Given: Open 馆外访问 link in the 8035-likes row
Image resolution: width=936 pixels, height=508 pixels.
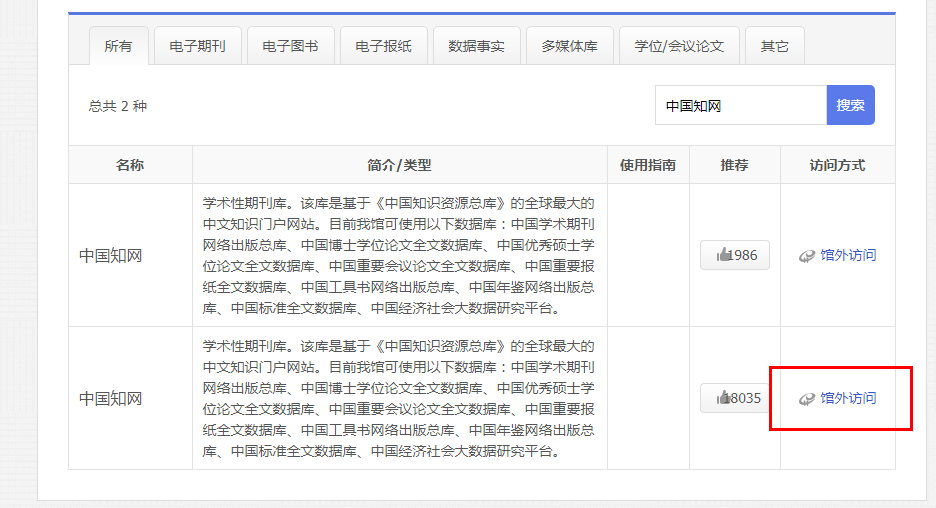Looking at the screenshot, I should click(x=848, y=398).
